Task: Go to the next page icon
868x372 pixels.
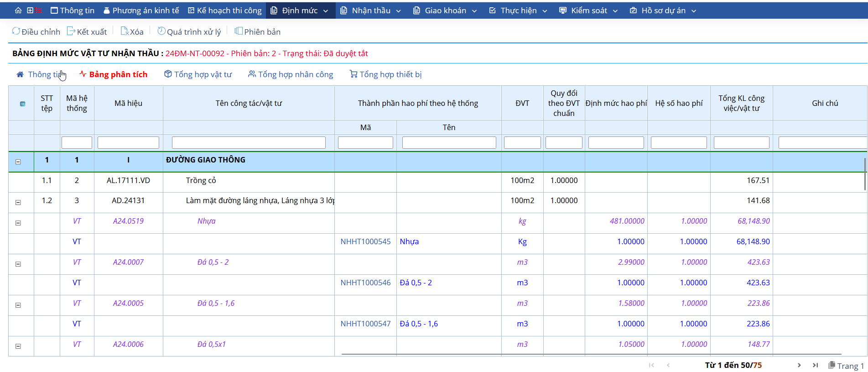Action: tap(799, 365)
